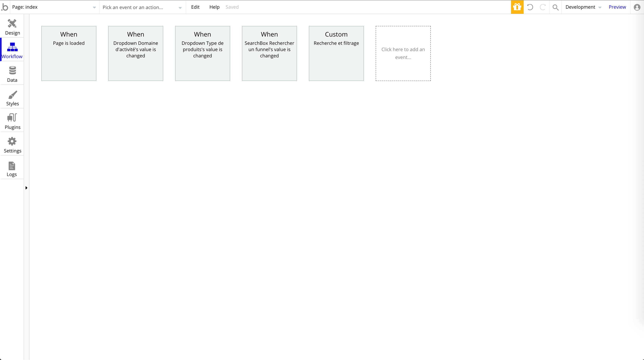Image resolution: width=644 pixels, height=360 pixels.
Task: Click the redo arrow icon
Action: (543, 7)
